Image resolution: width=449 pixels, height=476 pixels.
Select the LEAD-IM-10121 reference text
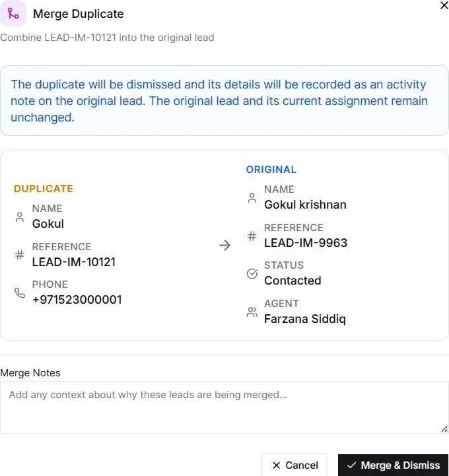coord(74,262)
